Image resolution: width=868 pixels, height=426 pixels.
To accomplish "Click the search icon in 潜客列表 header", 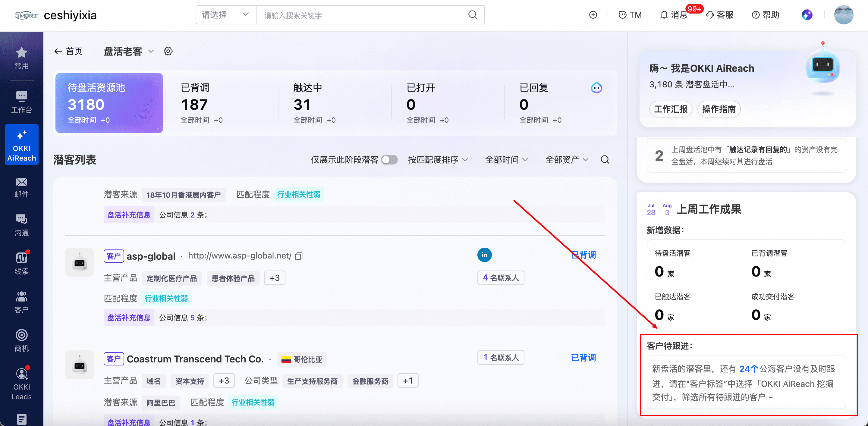I will point(605,160).
